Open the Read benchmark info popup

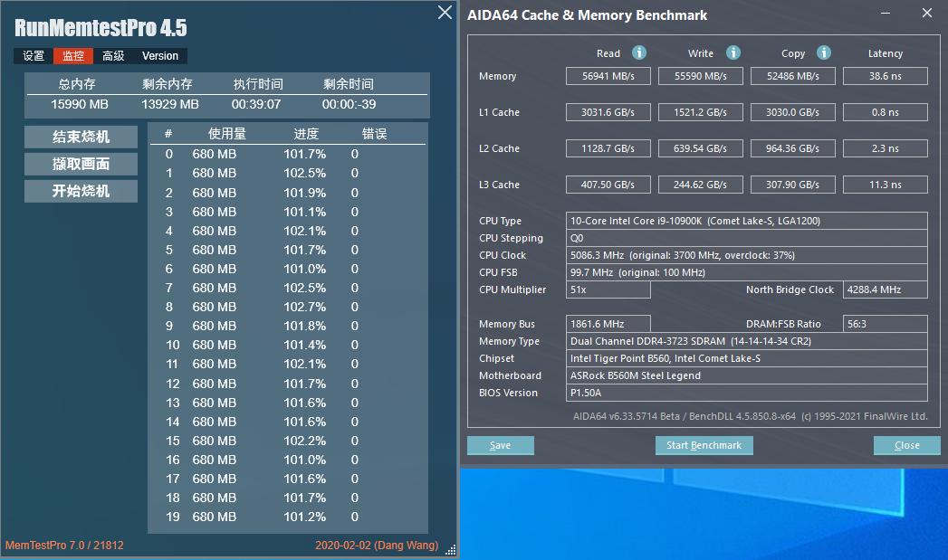coord(639,52)
